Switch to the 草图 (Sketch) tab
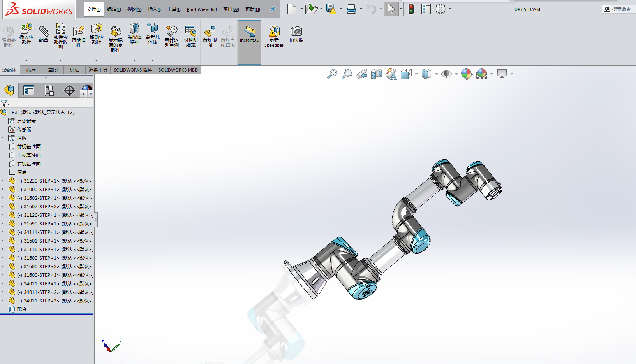The height and width of the screenshot is (364, 636). click(x=53, y=70)
